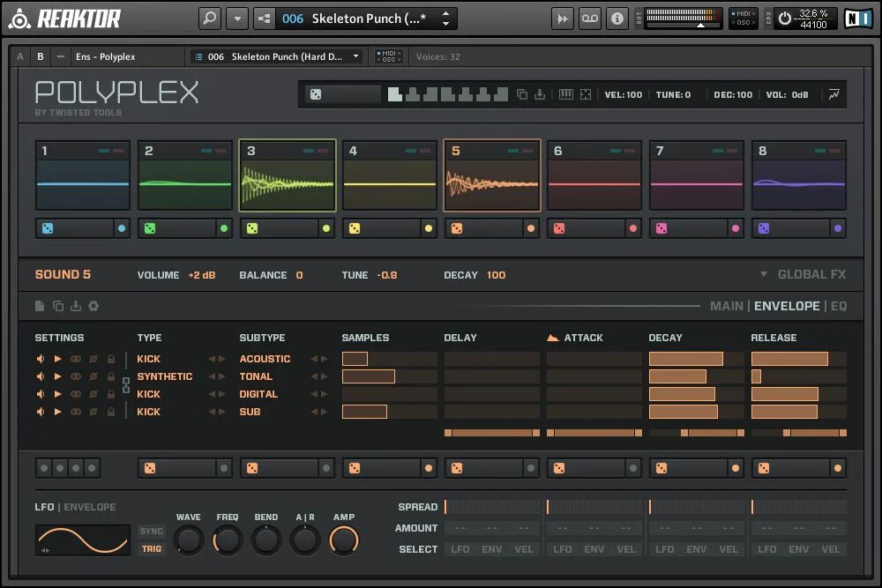Click the fullscreen brackets icon in the toolbar
The width and height of the screenshot is (882, 588).
(586, 94)
